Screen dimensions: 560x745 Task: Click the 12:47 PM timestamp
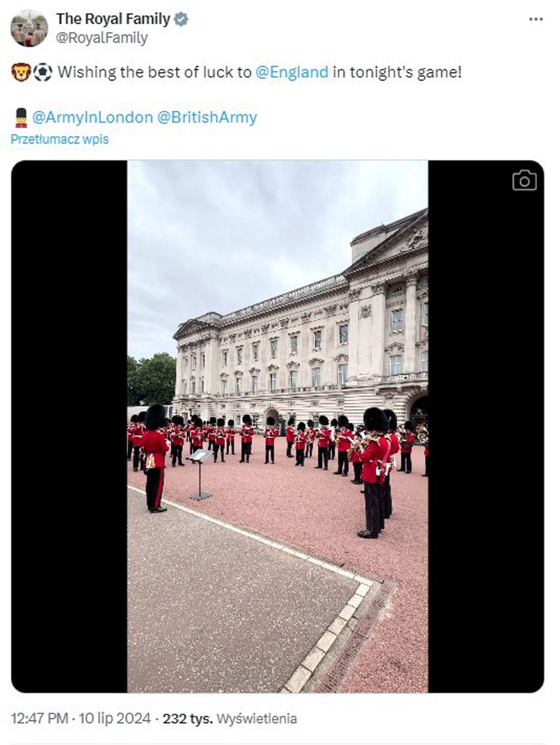[39, 718]
